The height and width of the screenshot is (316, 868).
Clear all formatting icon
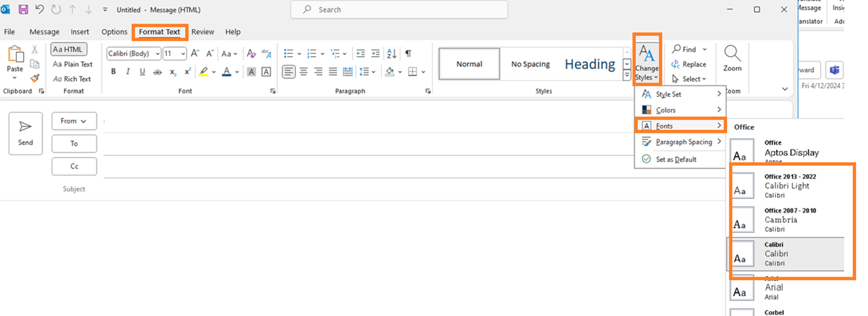(x=251, y=53)
